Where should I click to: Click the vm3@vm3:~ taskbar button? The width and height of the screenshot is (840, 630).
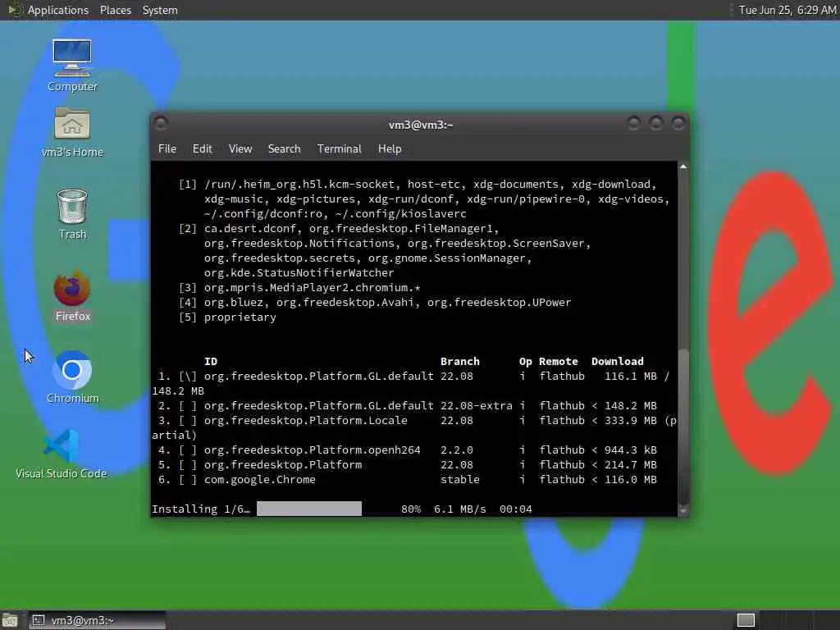click(97, 620)
